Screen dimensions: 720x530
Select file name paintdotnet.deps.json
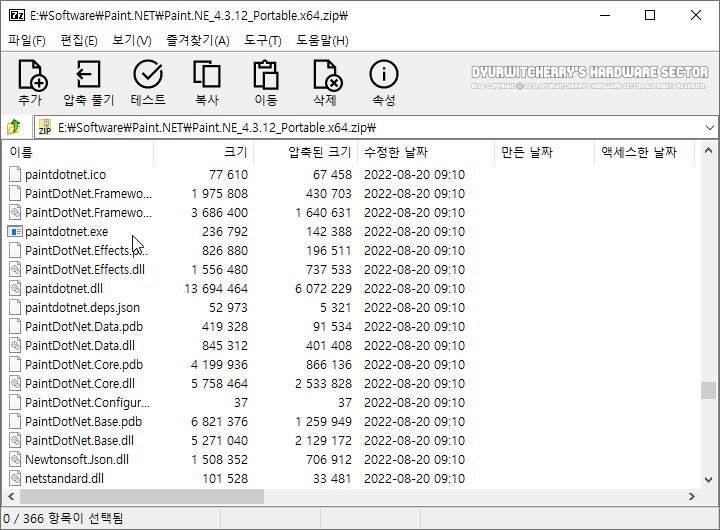pyautogui.click(x=82, y=308)
